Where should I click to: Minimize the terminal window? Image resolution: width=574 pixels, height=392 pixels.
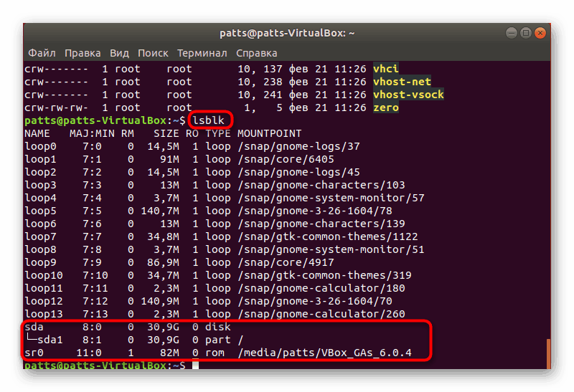click(512, 33)
